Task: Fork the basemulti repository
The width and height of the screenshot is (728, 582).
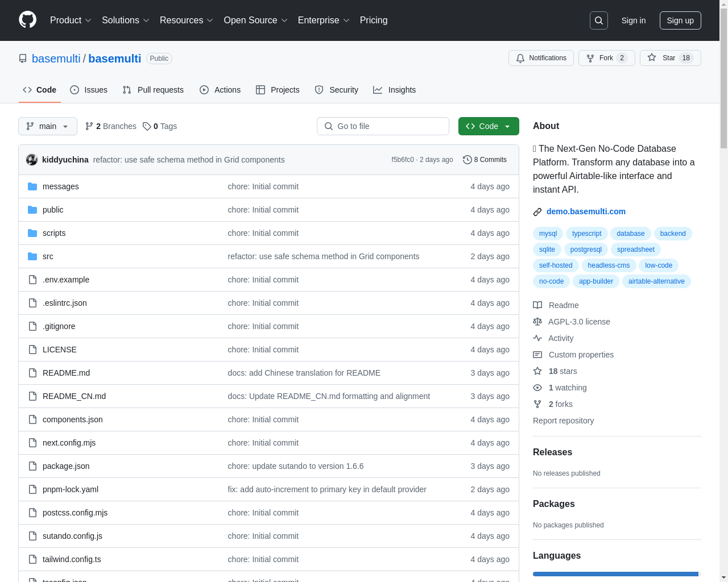Action: click(606, 58)
